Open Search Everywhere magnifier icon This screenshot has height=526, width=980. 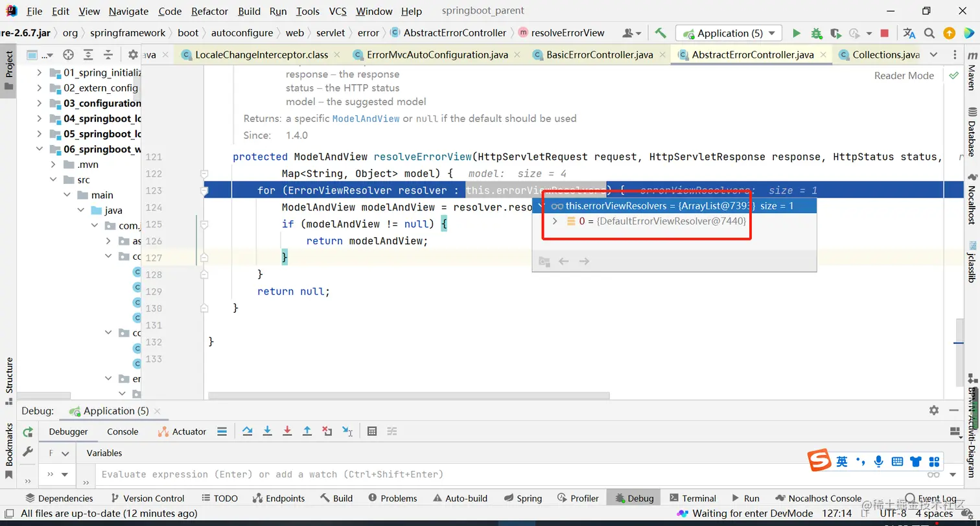[929, 33]
